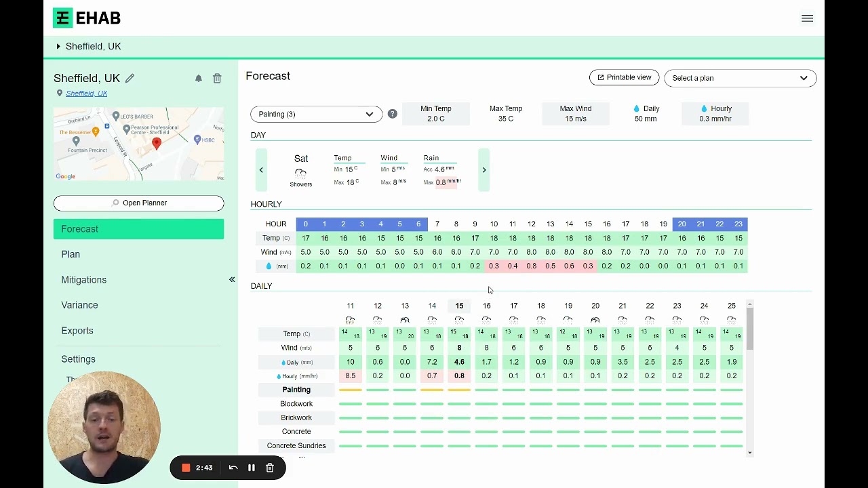The width and height of the screenshot is (868, 488).
Task: Open the Exports sidebar item
Action: [x=77, y=331]
